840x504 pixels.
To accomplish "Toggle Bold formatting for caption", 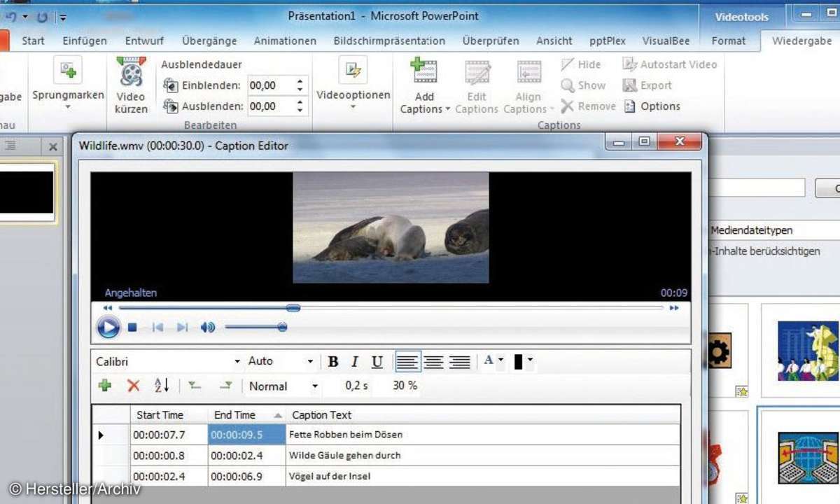I will point(333,362).
